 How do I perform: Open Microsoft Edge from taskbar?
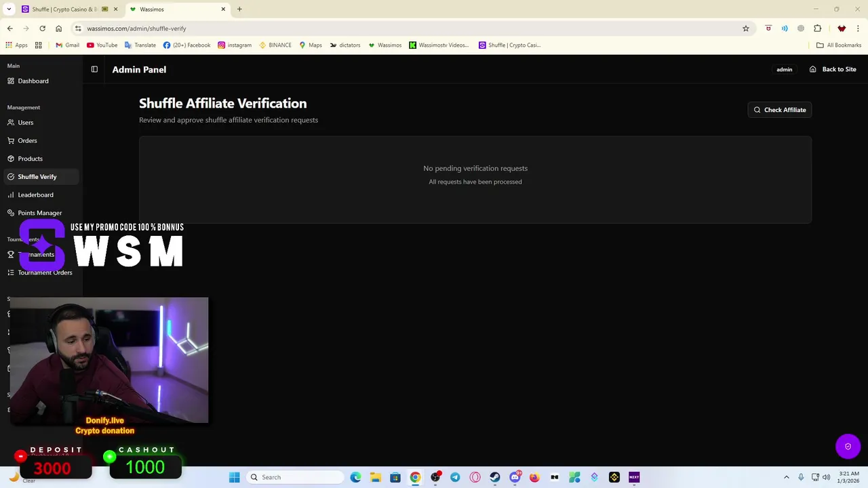[x=355, y=477]
